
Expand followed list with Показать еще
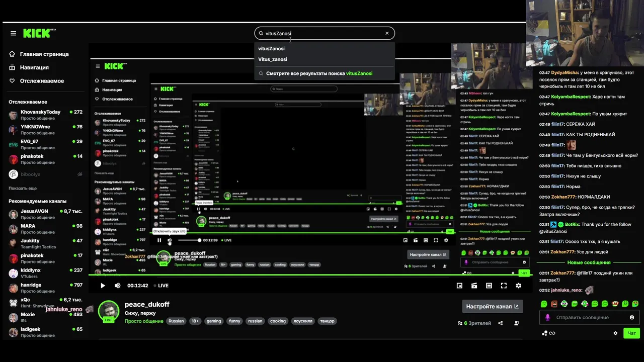point(23,188)
